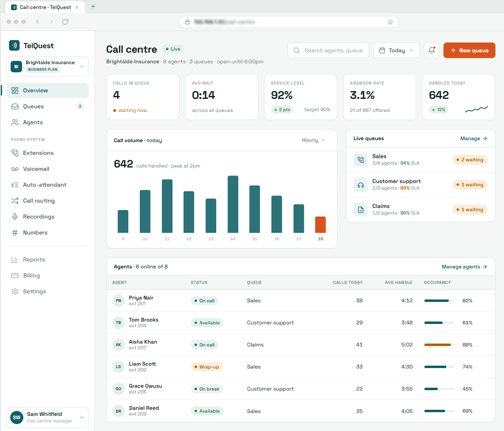
Task: Click Priya Nair's 82% occupancy bar
Action: 439,301
